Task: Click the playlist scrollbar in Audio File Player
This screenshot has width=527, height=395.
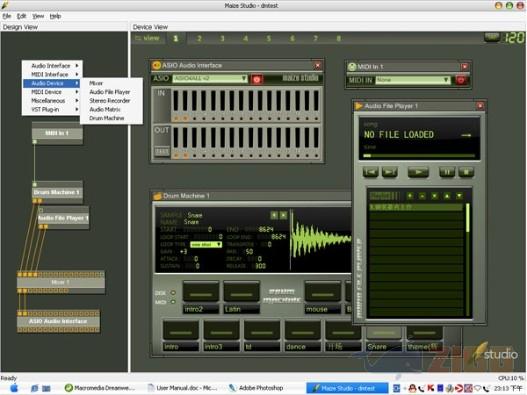Action: pyautogui.click(x=468, y=260)
